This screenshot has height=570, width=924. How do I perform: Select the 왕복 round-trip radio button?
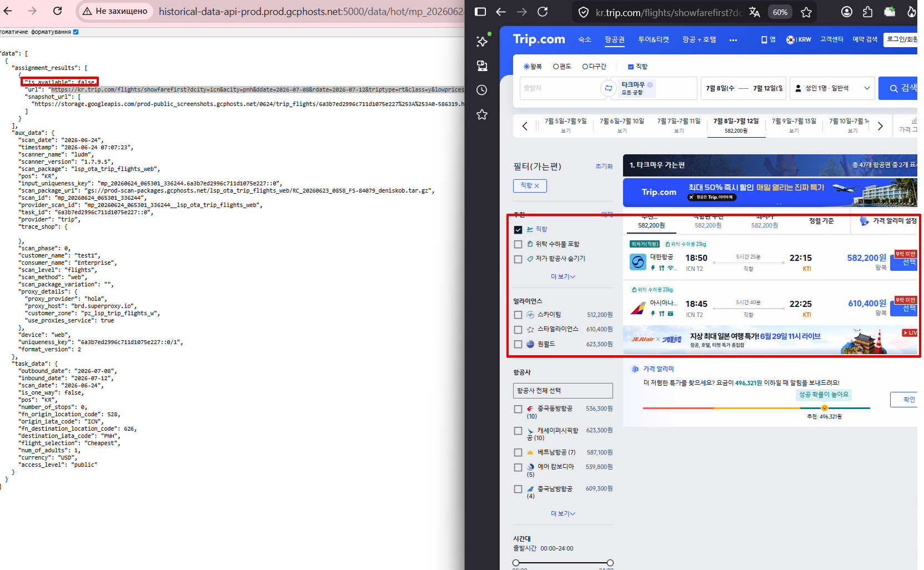pyautogui.click(x=527, y=67)
